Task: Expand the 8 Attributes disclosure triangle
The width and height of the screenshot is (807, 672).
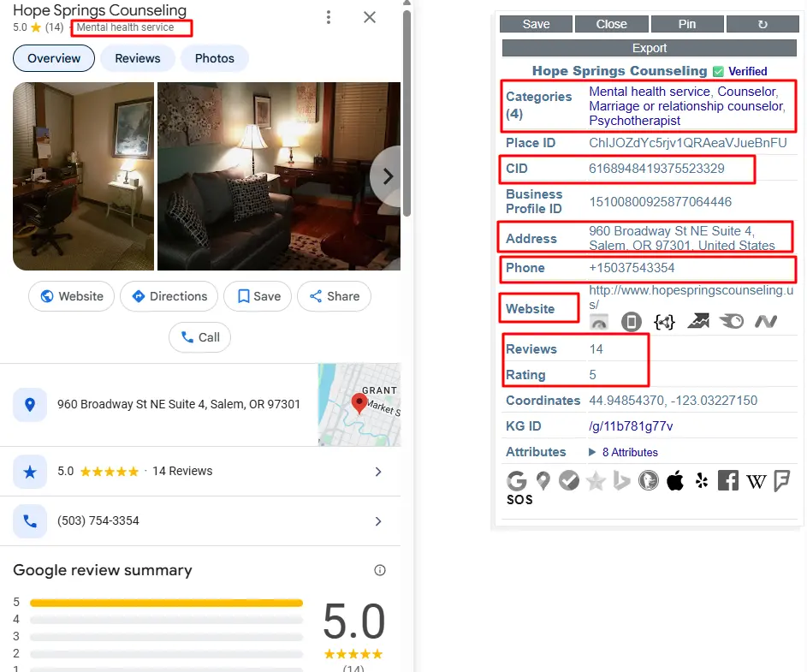Action: [x=592, y=452]
